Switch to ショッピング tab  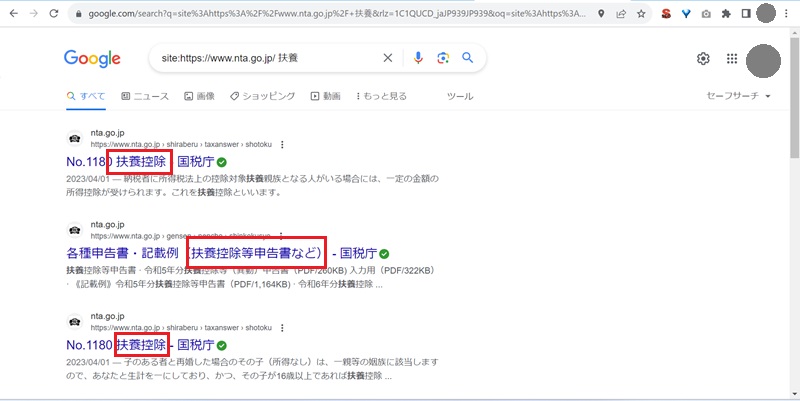pos(262,96)
